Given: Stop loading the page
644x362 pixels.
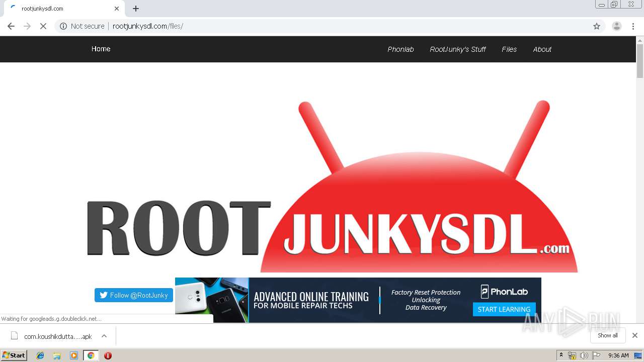Looking at the screenshot, I should click(x=43, y=26).
